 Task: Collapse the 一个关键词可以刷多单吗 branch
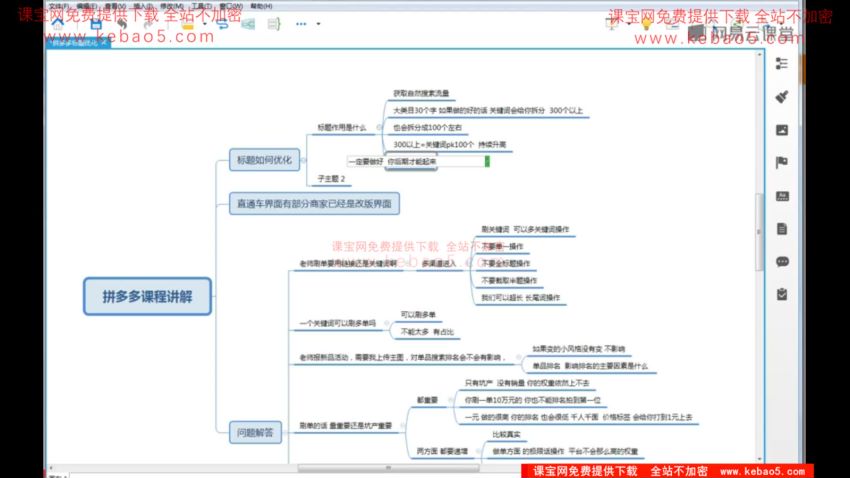(x=387, y=323)
